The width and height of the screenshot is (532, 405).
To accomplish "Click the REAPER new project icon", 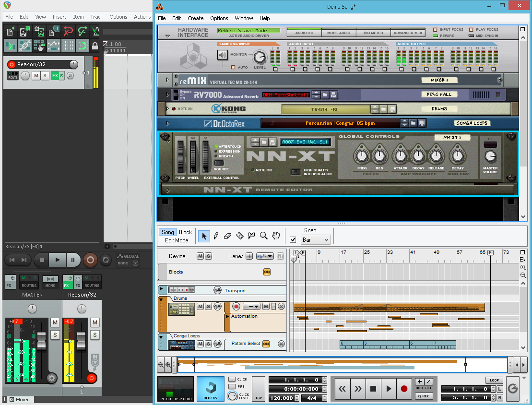I will pos(10,32).
